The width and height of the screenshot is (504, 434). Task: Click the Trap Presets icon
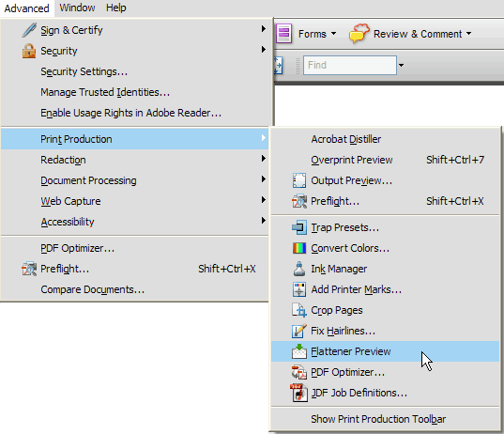click(299, 227)
